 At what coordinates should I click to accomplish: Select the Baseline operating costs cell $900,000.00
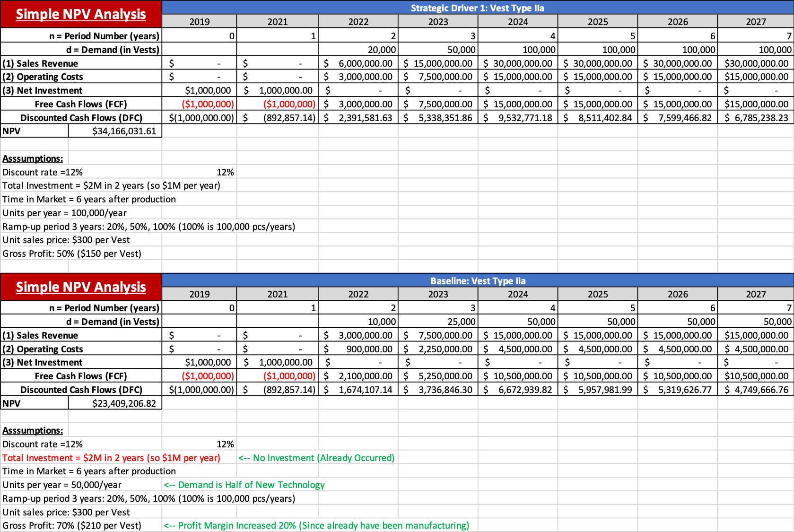point(358,349)
